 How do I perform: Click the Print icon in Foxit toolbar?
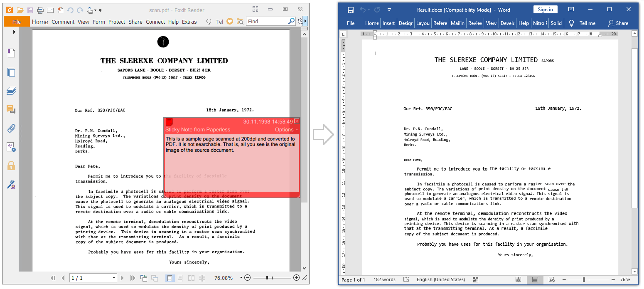(x=40, y=10)
